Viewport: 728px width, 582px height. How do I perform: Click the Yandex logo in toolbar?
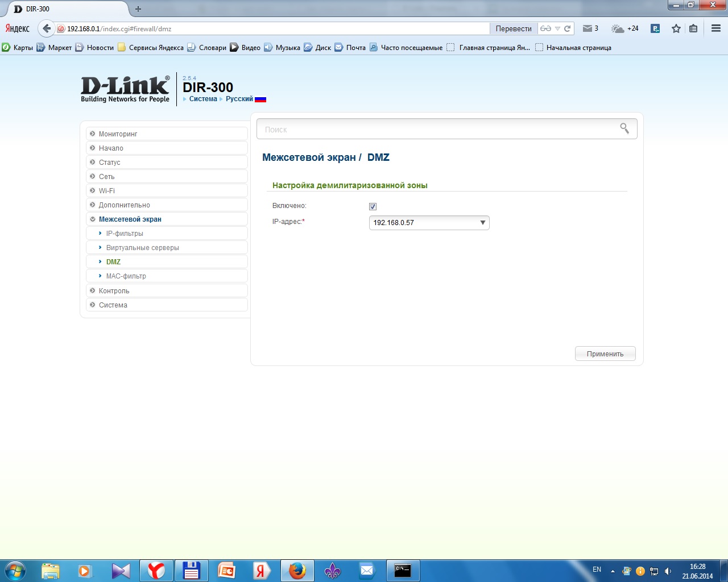pyautogui.click(x=18, y=28)
